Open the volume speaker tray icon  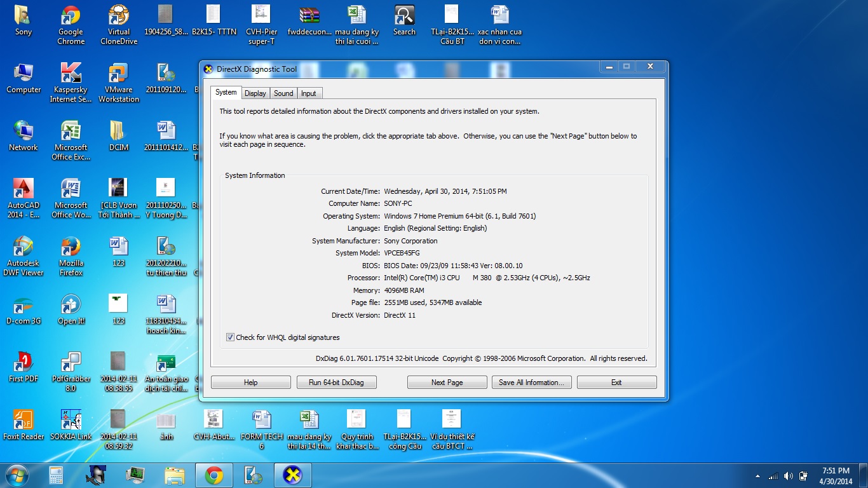[x=788, y=475]
